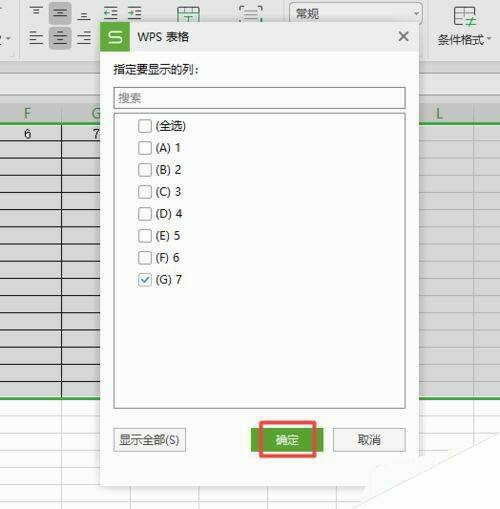Click the decrease indent icon
500x509 pixels.
(110, 13)
